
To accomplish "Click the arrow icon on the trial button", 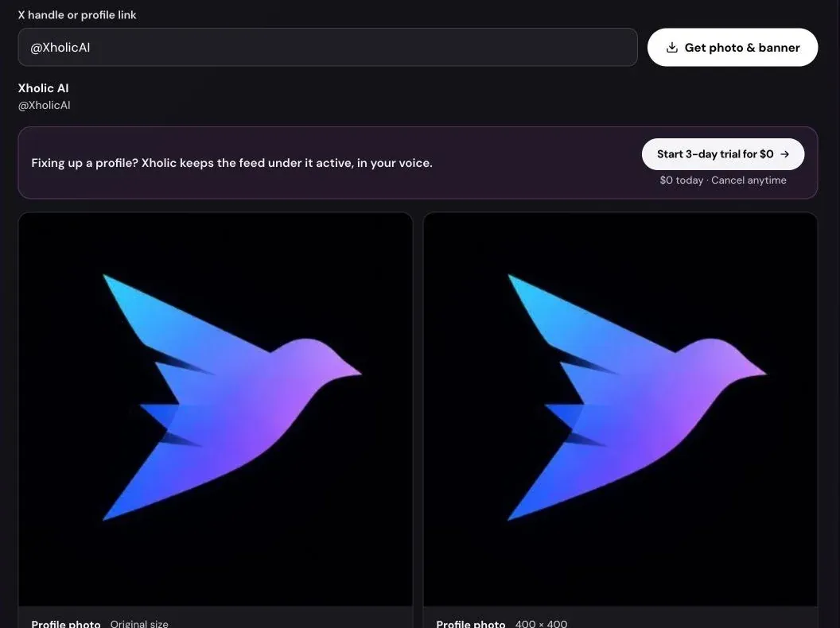I will [785, 154].
